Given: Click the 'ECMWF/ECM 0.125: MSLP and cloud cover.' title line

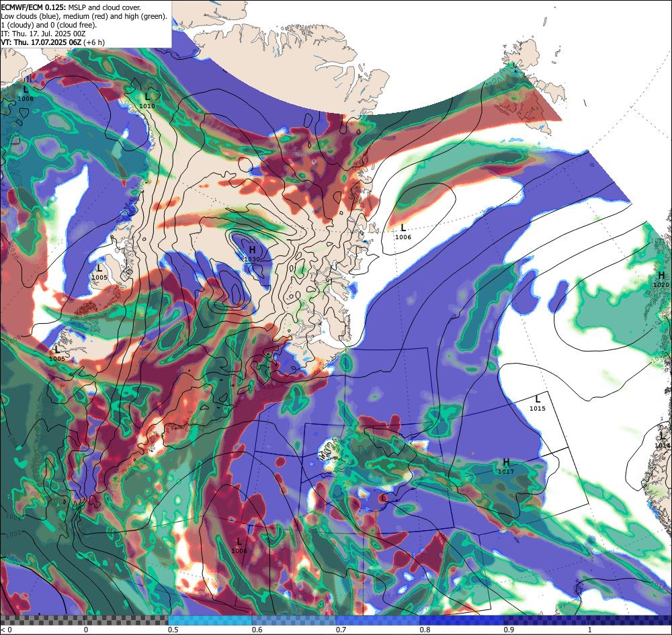Looking at the screenshot, I should (71, 7).
